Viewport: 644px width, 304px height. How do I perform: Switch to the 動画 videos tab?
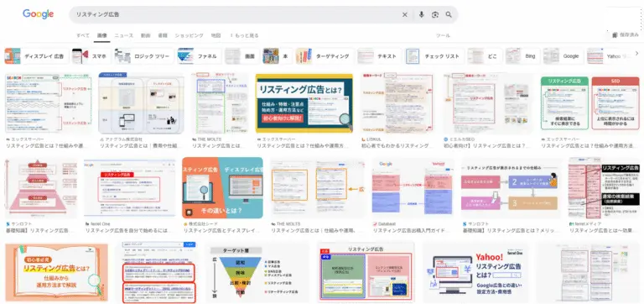coord(145,36)
